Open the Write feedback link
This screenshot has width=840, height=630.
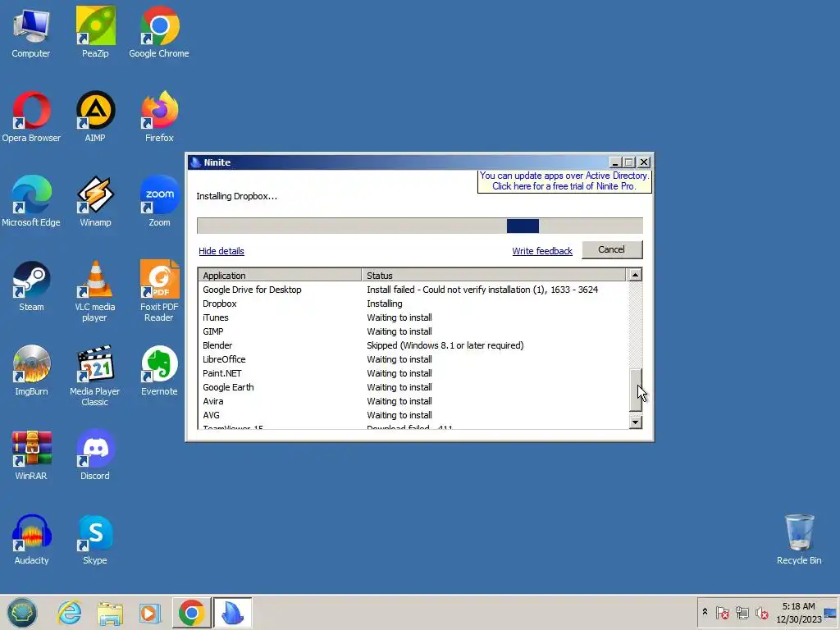pyautogui.click(x=542, y=251)
